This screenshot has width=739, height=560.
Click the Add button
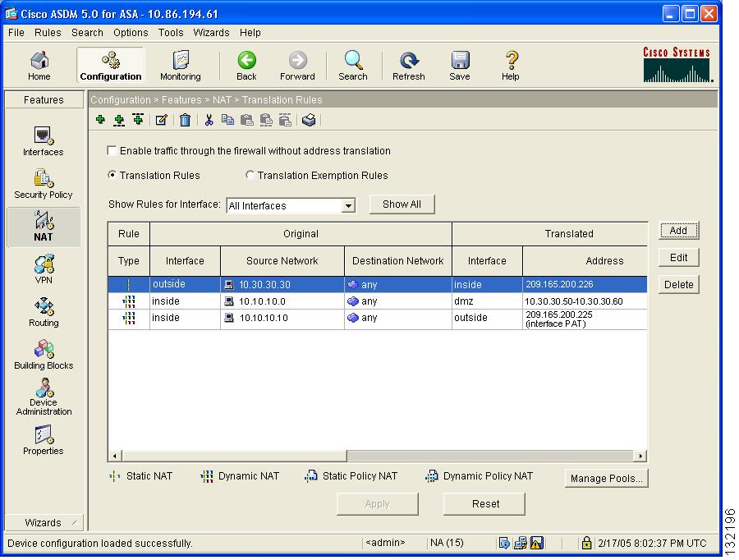679,231
